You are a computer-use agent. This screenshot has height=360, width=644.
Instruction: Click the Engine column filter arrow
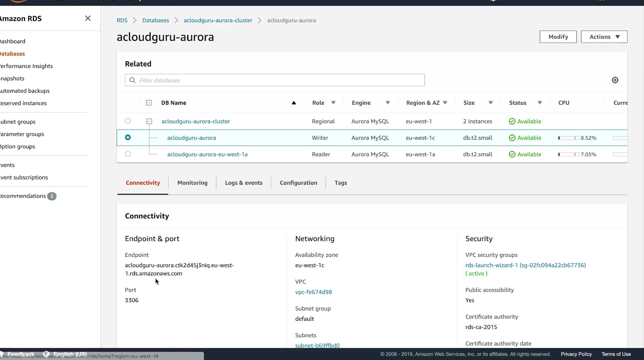387,103
